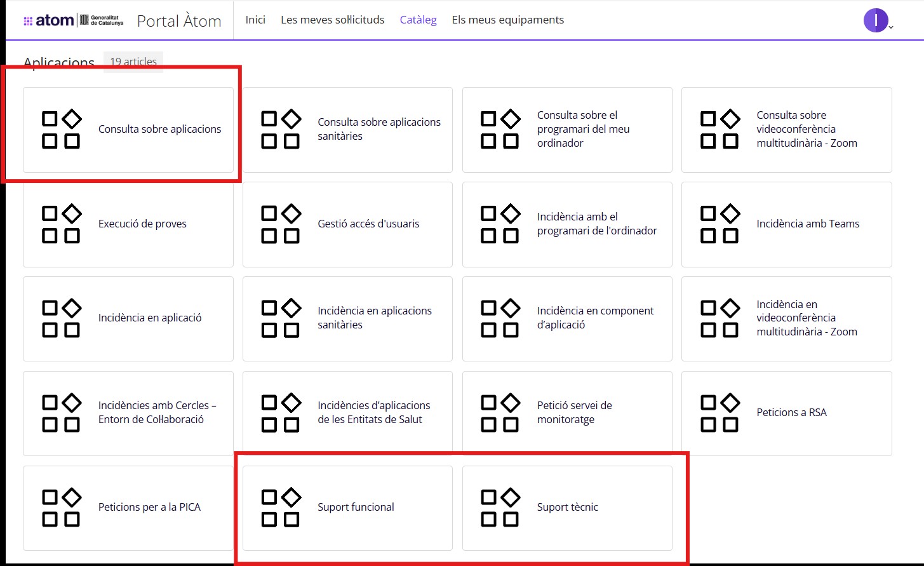Viewport: 924px width, 566px height.
Task: Click the icon on Suport funcional card
Action: point(281,508)
